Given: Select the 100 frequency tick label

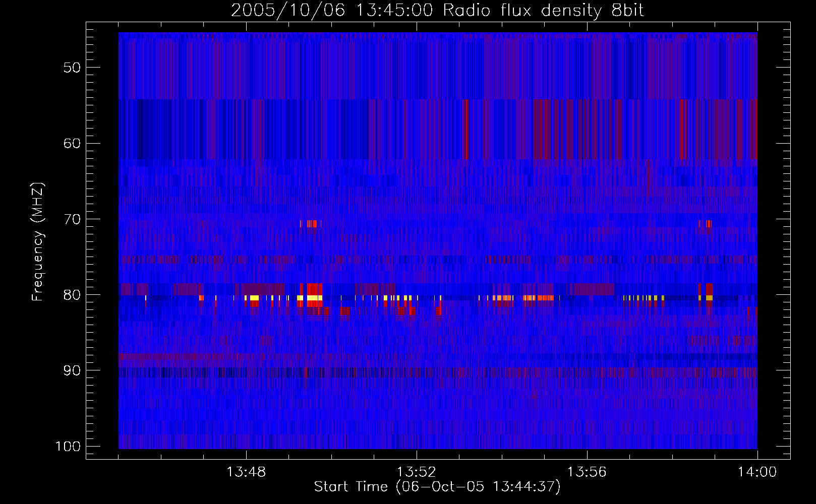Looking at the screenshot, I should click(68, 447).
